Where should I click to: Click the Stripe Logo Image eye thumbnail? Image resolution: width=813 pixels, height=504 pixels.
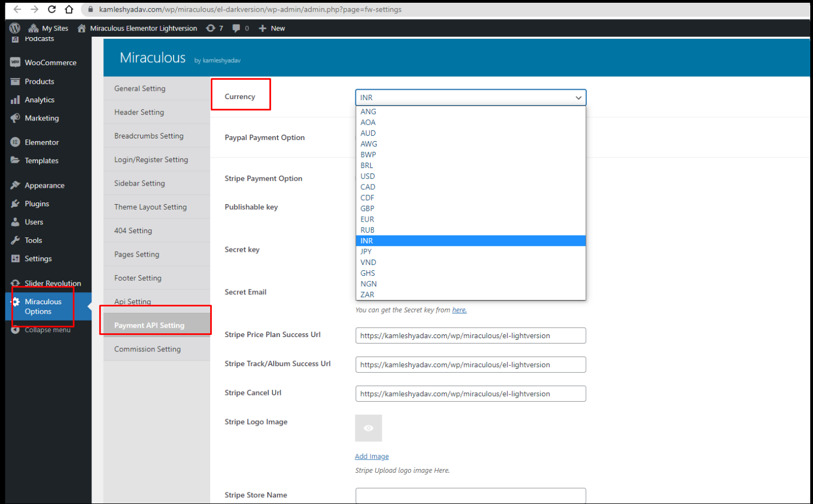click(x=368, y=428)
